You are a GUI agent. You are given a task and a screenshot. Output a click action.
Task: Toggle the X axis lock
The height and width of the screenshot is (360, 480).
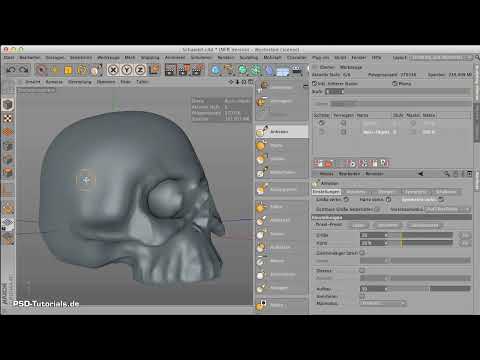113,70
